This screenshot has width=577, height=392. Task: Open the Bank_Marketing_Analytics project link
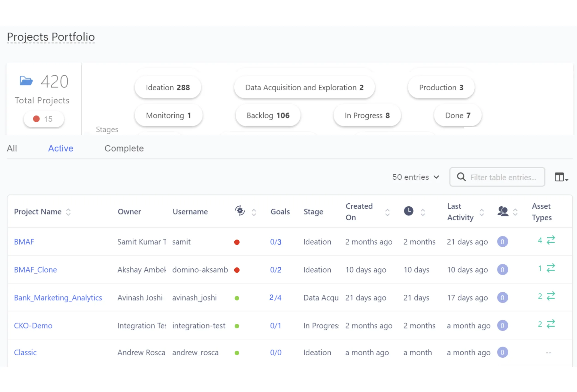(58, 298)
